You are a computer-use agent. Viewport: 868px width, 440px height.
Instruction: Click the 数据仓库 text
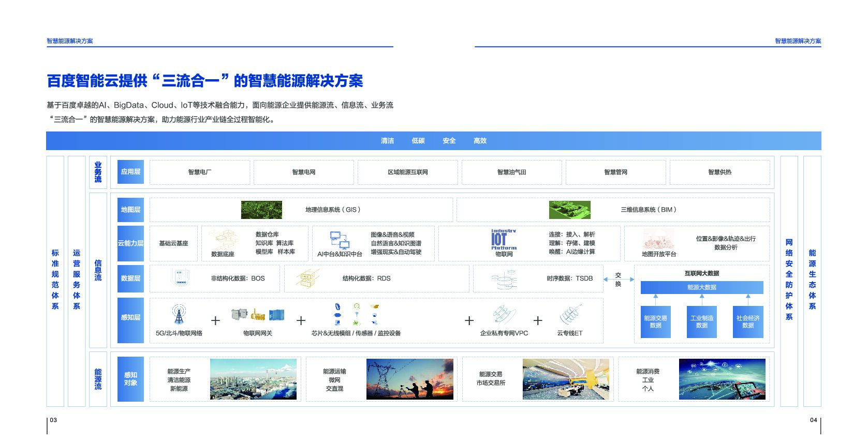click(x=267, y=234)
